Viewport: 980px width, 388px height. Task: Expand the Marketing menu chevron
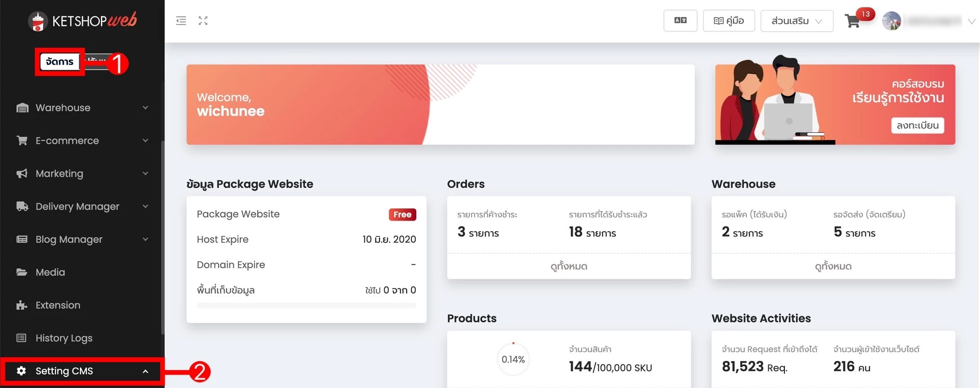click(146, 173)
